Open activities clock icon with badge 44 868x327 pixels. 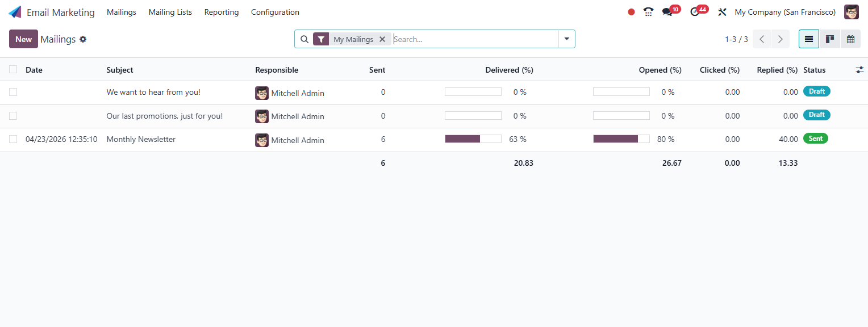click(695, 12)
